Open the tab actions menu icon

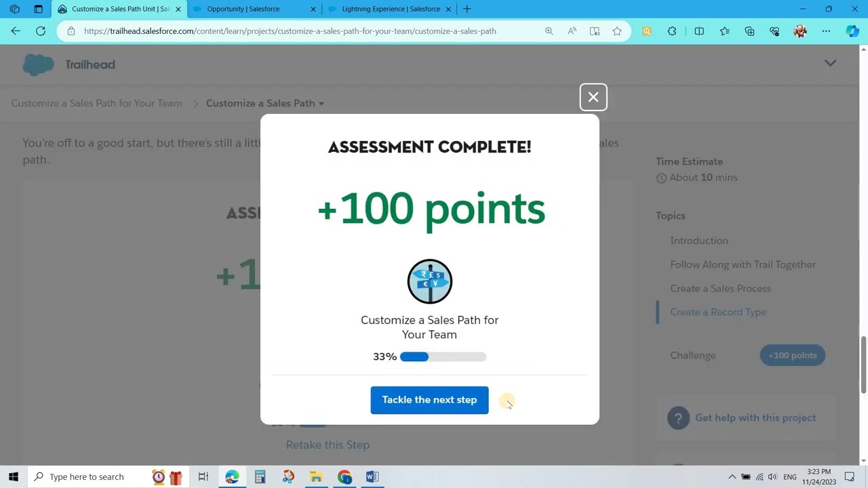coord(38,9)
